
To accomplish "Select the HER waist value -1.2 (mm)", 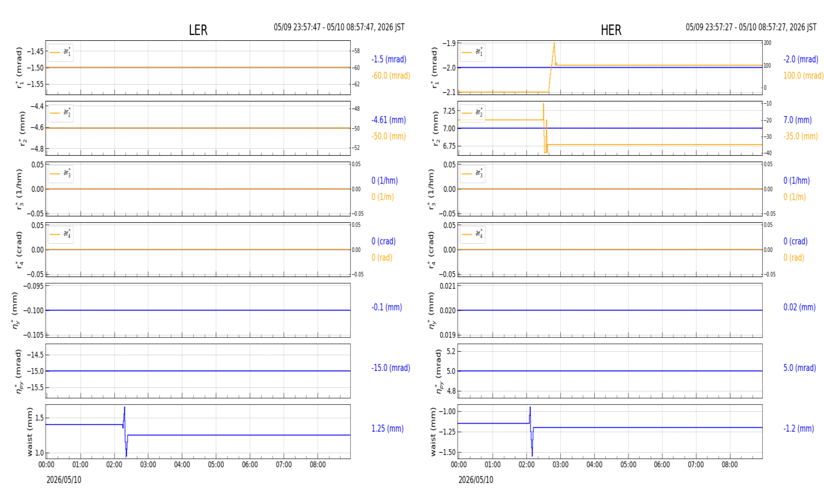I will tap(798, 429).
